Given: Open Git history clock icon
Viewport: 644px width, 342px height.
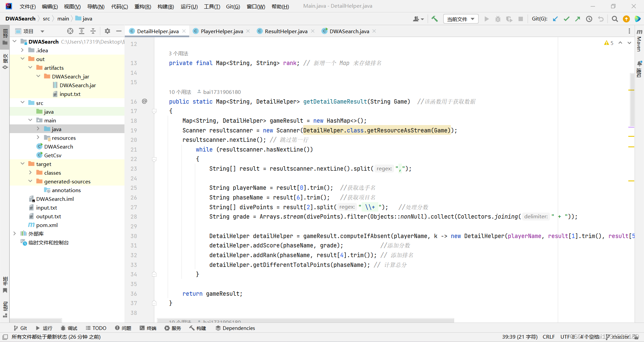Looking at the screenshot, I should click(589, 19).
